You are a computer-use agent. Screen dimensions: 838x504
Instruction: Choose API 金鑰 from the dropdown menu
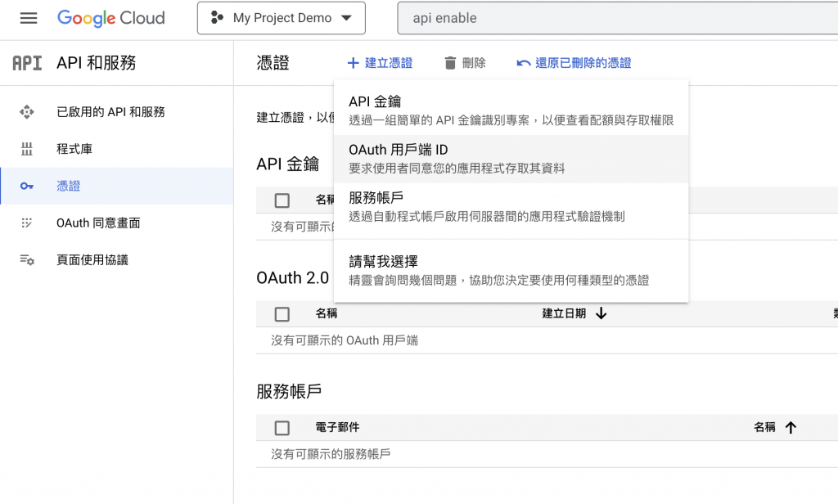point(511,110)
